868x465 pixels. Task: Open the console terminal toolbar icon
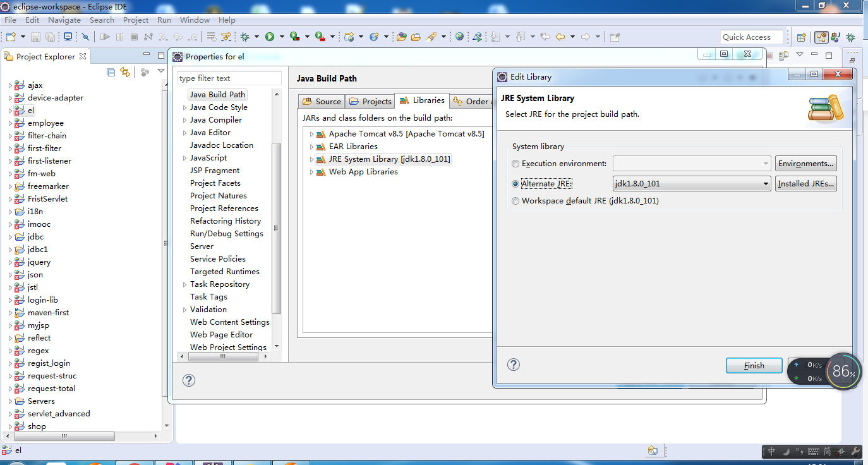(x=68, y=37)
